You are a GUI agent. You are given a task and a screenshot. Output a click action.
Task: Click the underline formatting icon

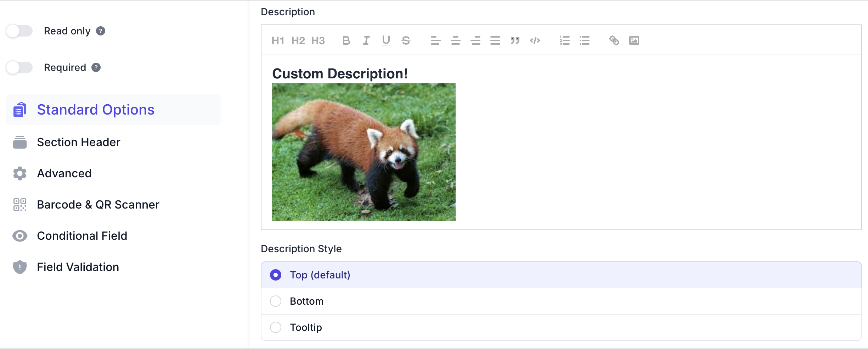(386, 41)
